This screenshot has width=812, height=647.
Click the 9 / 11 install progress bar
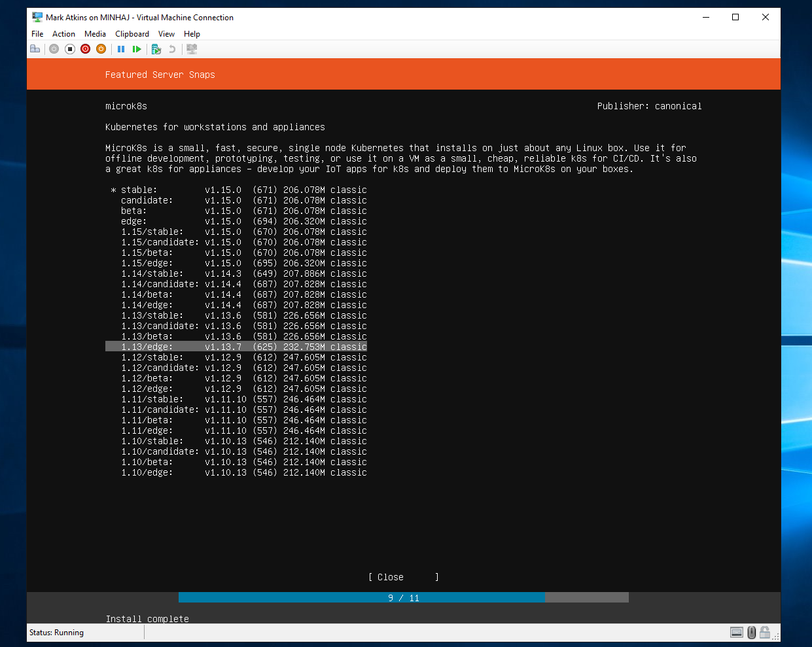[403, 598]
